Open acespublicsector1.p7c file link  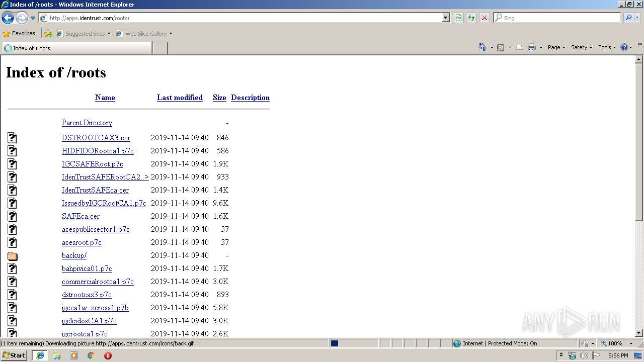click(96, 229)
